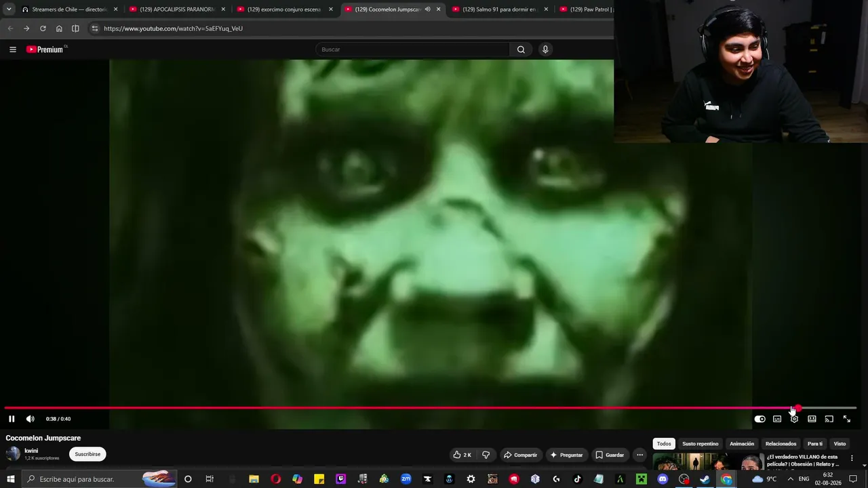The image size is (868, 488).
Task: Select the Relacionados filter chip
Action: [x=781, y=444]
